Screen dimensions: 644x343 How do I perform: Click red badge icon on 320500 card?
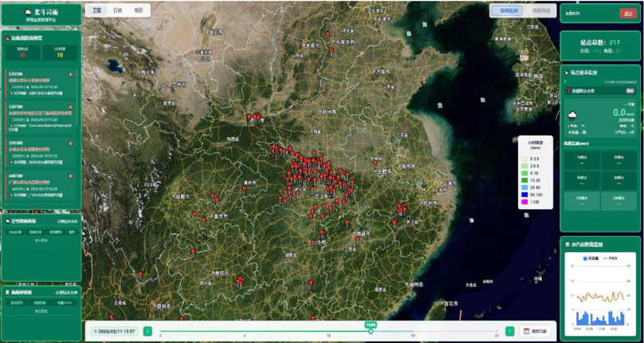click(x=70, y=143)
